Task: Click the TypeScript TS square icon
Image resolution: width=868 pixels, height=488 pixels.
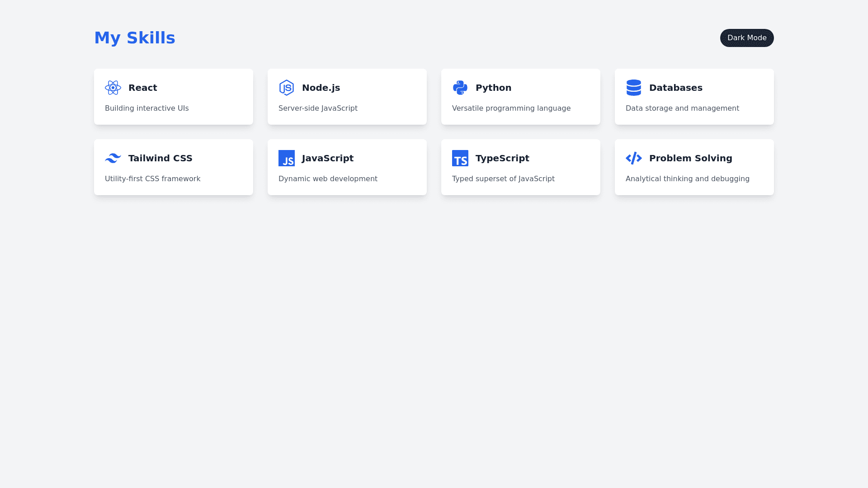Action: (x=460, y=158)
